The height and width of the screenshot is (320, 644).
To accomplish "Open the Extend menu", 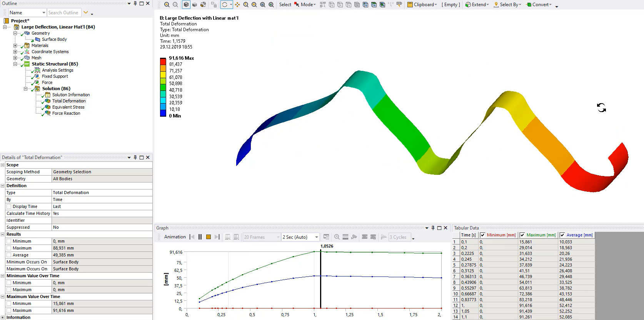I will click(x=477, y=5).
